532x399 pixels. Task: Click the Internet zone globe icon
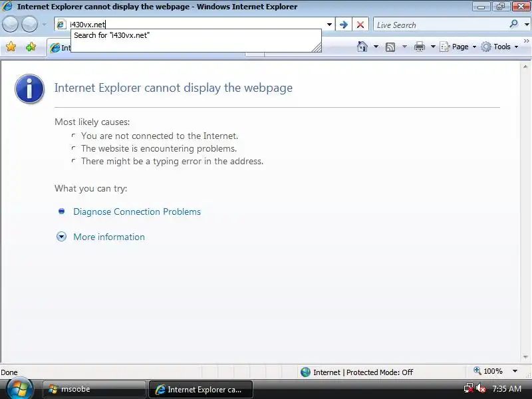[x=305, y=372]
